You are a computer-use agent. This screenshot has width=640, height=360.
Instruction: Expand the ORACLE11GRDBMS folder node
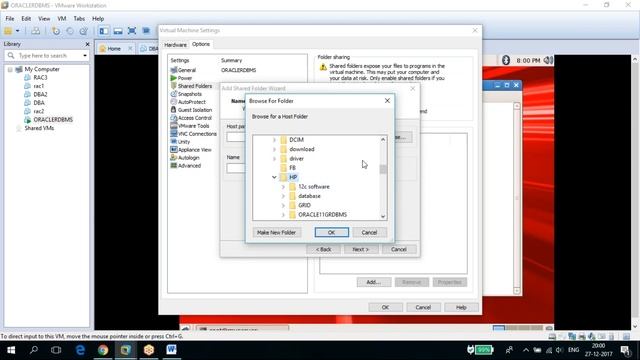(283, 215)
